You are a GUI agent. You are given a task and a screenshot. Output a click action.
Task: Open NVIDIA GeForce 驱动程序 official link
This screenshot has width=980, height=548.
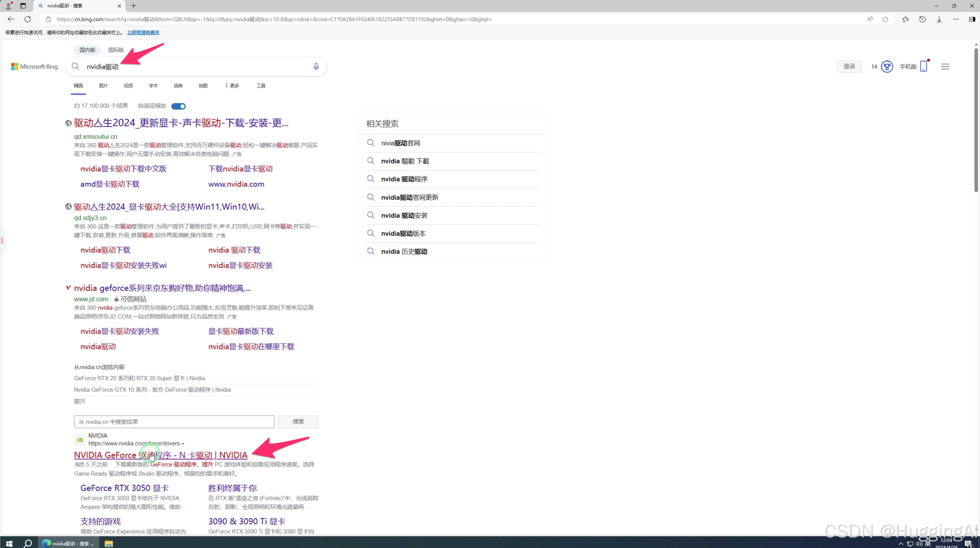[x=161, y=455]
